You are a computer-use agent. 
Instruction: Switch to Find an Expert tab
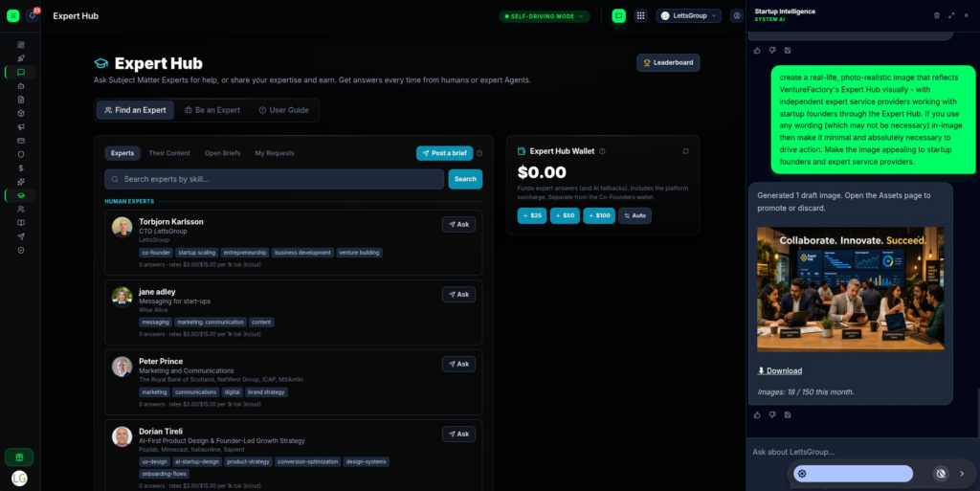[135, 110]
